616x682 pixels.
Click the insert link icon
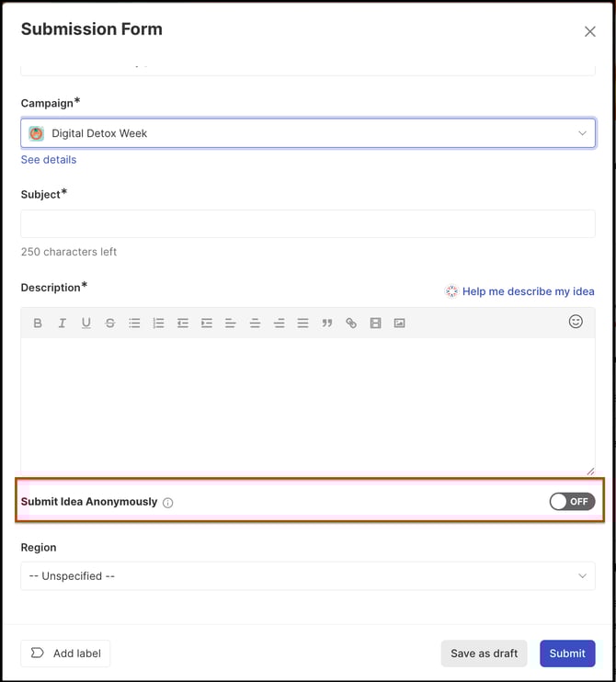(350, 324)
